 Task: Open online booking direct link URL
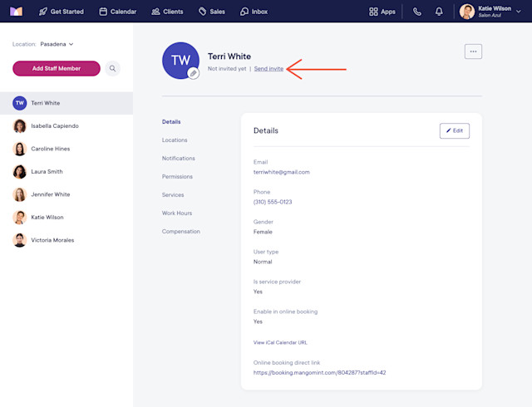[x=319, y=372]
